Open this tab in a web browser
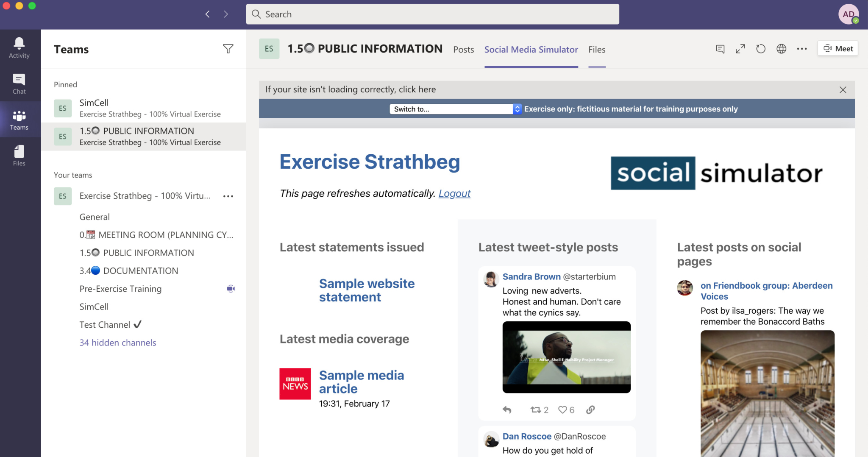The height and width of the screenshot is (457, 868). [781, 48]
